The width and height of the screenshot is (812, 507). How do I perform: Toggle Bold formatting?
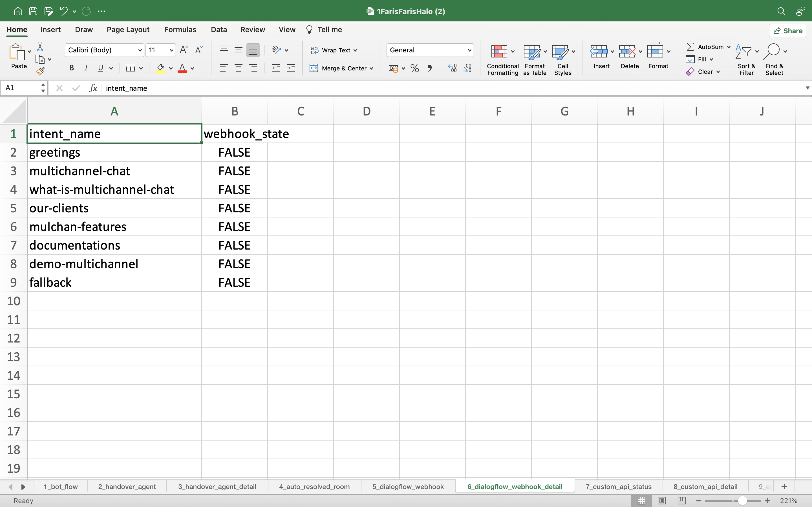click(x=71, y=68)
